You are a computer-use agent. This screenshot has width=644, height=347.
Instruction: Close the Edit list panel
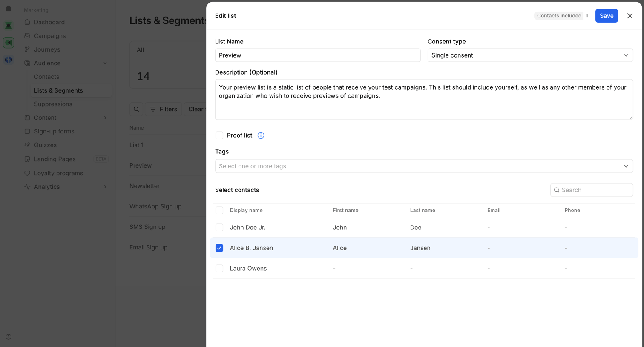click(x=630, y=16)
